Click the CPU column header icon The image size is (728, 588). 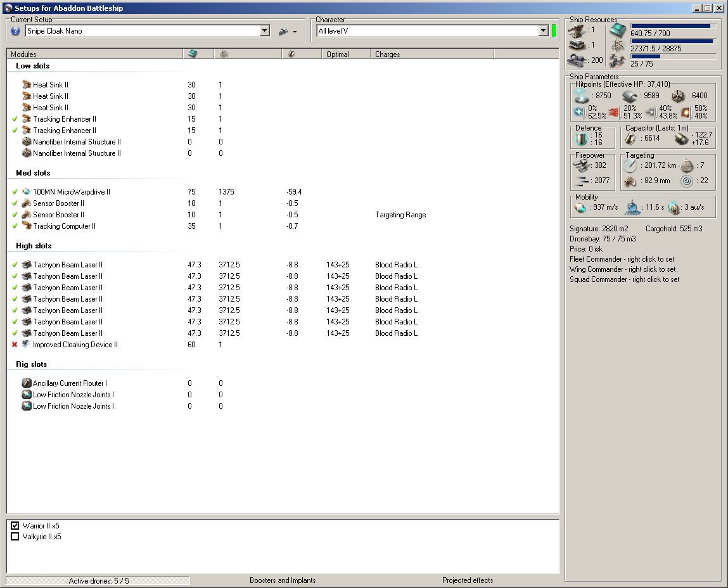[193, 54]
